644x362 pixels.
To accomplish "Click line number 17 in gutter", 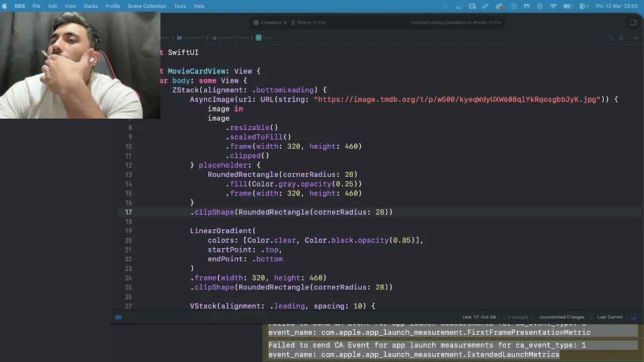I will (x=128, y=212).
